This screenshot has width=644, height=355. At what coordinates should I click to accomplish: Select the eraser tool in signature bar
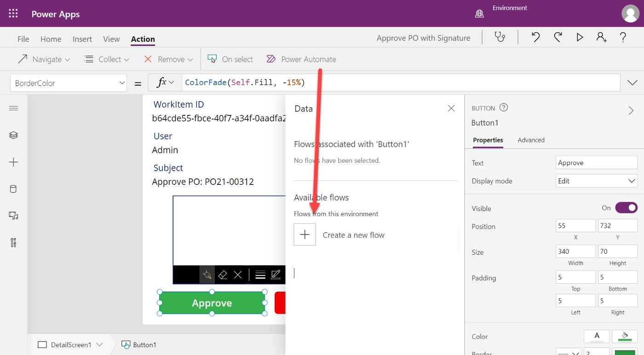click(x=223, y=275)
